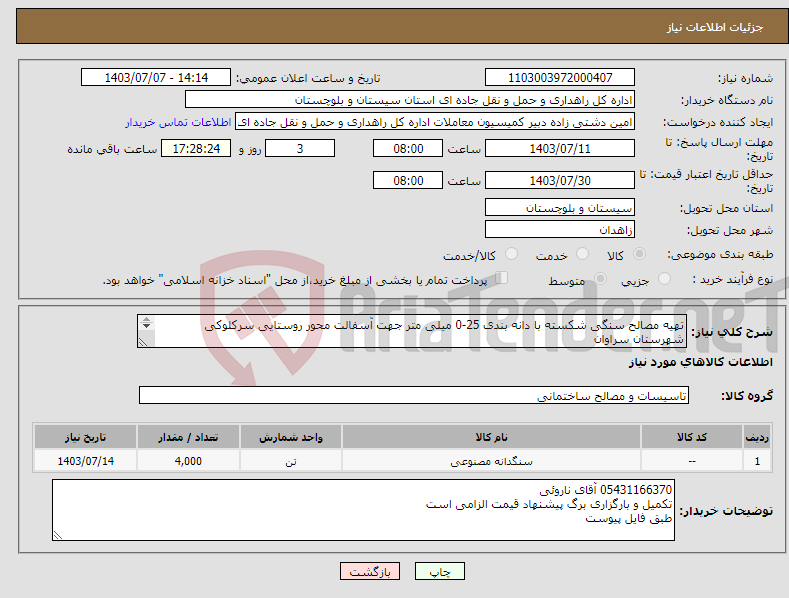
Task: Click the واحد شمارش column header
Action: coord(291,437)
